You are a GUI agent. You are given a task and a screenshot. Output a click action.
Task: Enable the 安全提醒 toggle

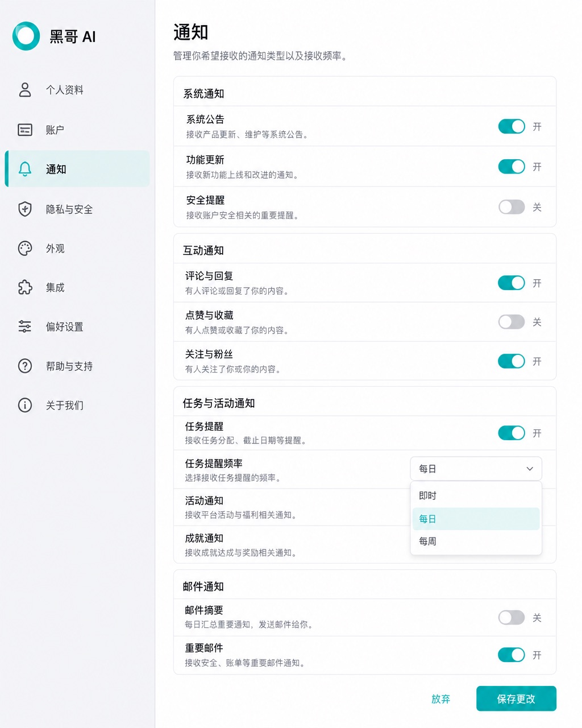tap(512, 207)
